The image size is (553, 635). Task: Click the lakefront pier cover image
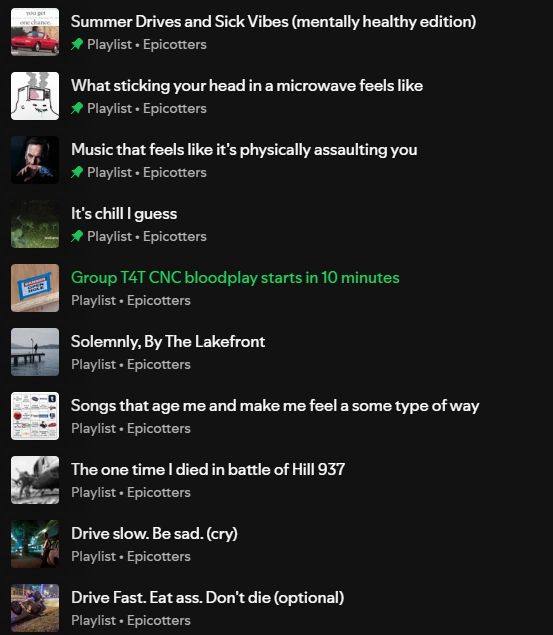coord(35,352)
